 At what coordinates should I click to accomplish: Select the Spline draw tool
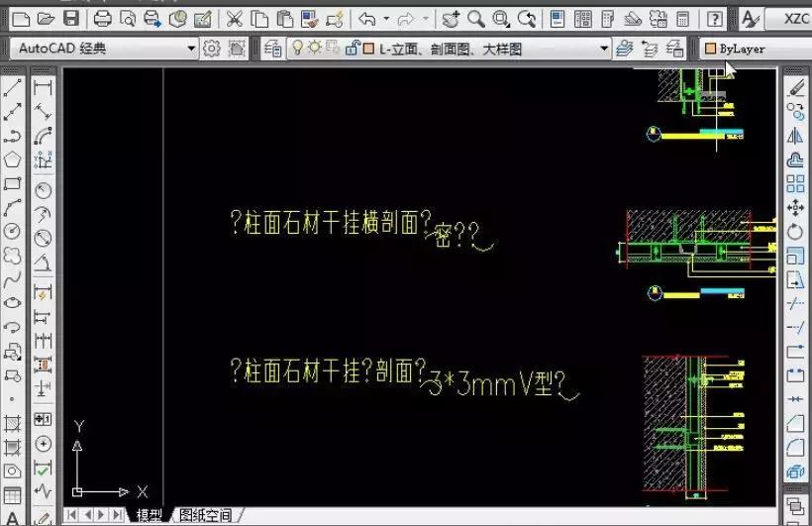coord(13,278)
